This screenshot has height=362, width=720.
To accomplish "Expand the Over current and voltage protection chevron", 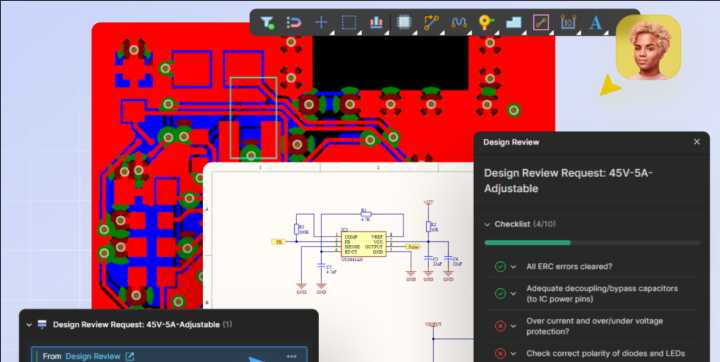I will point(513,326).
